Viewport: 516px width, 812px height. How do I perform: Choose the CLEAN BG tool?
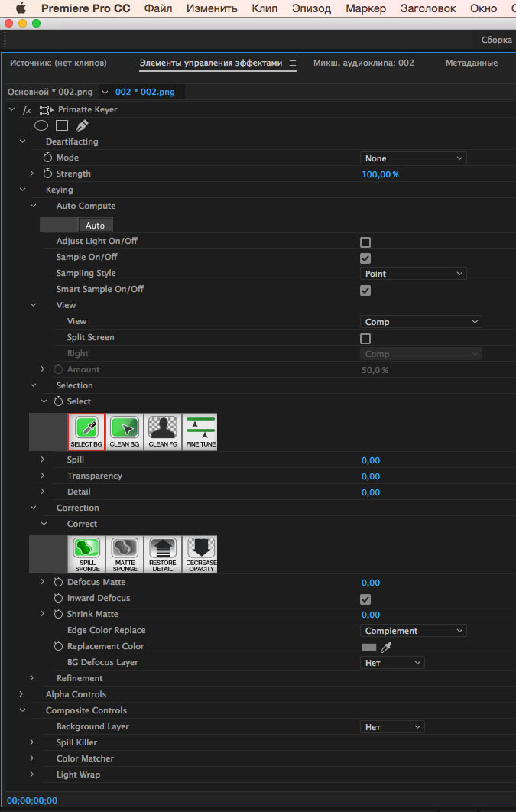coord(125,432)
